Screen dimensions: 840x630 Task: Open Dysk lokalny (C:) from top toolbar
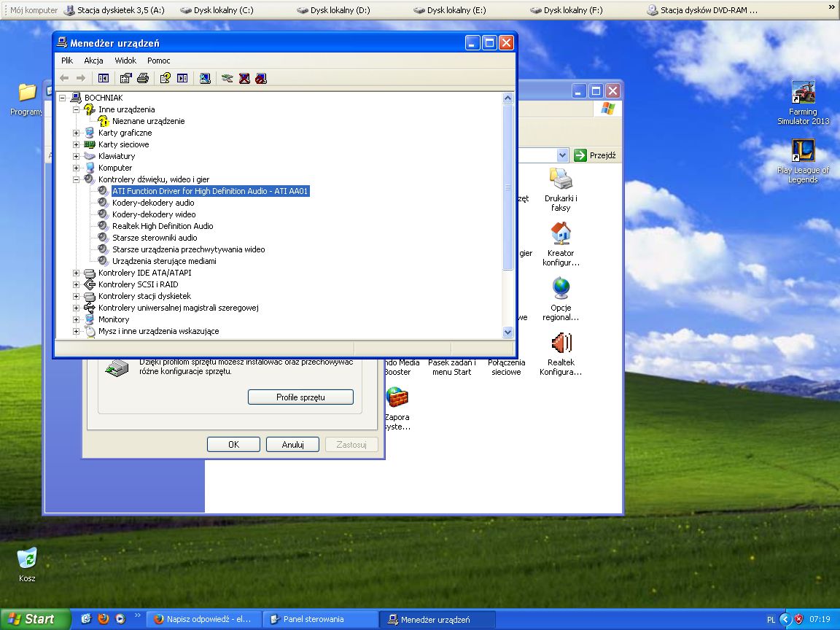coord(217,9)
